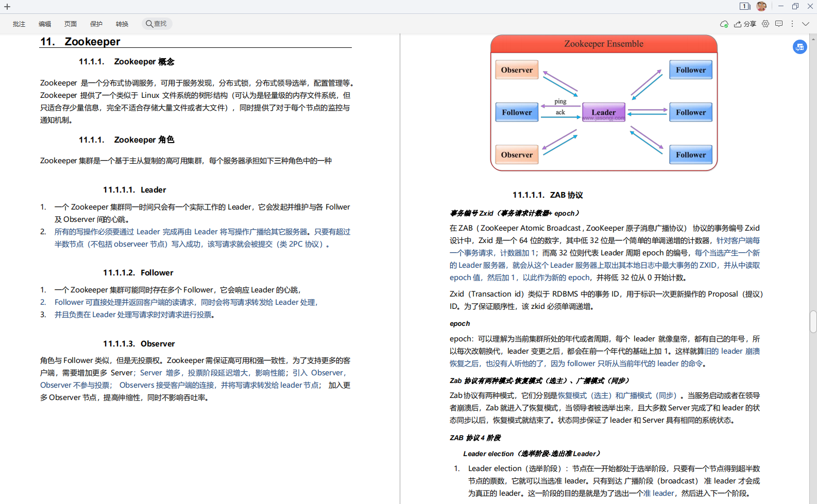Click the heading "11. Zookeeper"

click(80, 42)
